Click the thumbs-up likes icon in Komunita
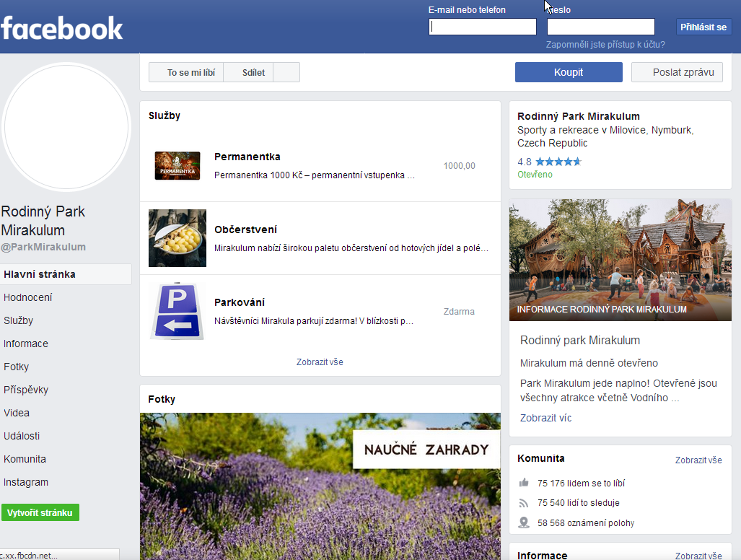The width and height of the screenshot is (741, 560). 524,483
